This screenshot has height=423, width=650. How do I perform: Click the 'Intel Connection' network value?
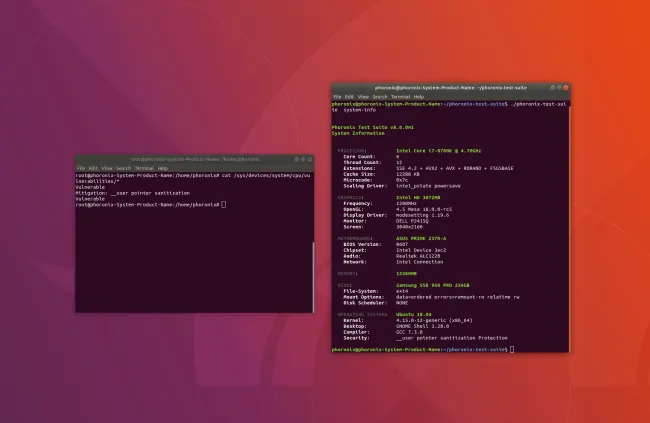(x=420, y=262)
